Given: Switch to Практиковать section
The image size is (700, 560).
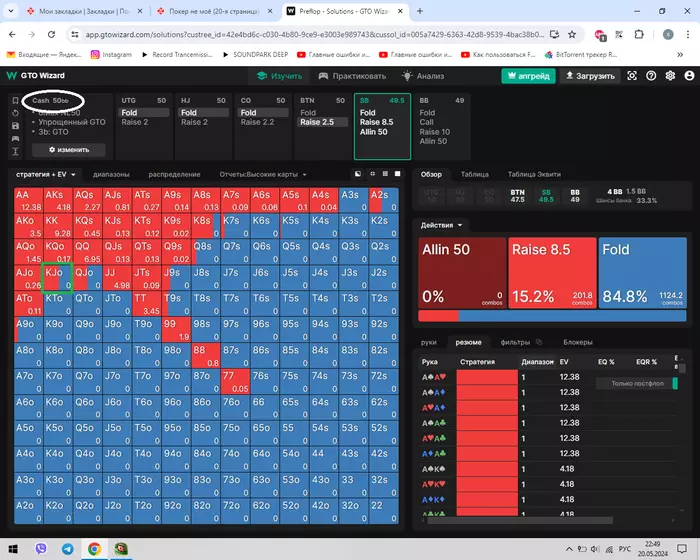Looking at the screenshot, I should coord(352,76).
